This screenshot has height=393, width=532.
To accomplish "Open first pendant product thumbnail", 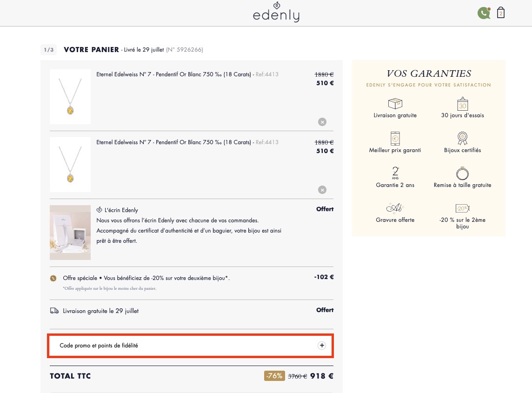I will (70, 97).
